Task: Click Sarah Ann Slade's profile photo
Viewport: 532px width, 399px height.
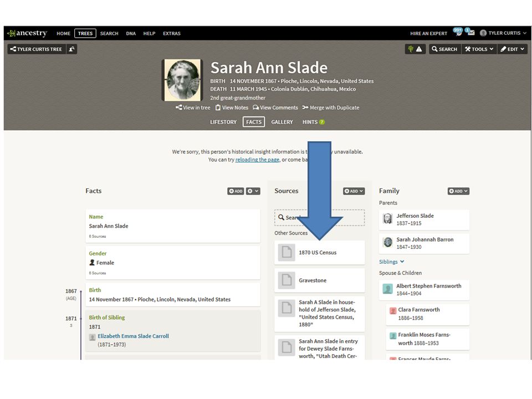Action: pos(182,80)
